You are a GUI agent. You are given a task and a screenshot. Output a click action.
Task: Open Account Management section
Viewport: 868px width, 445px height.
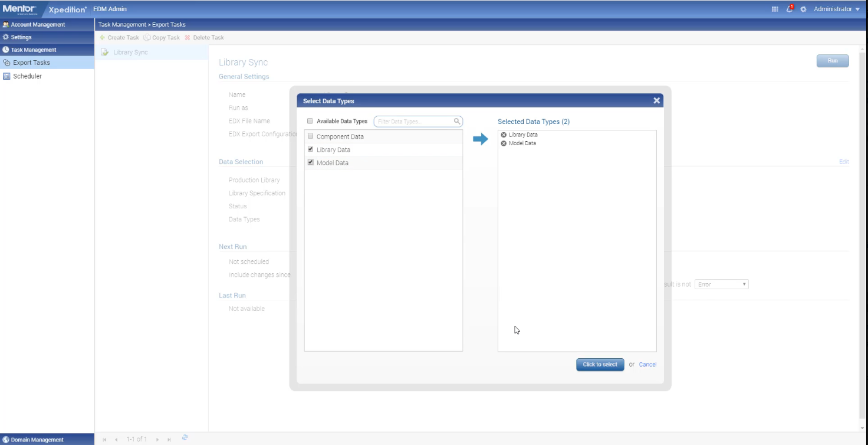[38, 25]
